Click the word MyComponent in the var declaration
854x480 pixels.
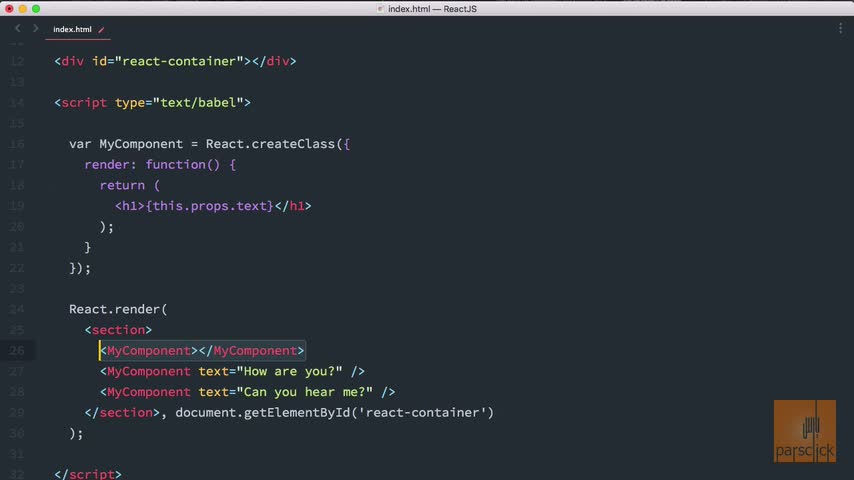(141, 144)
